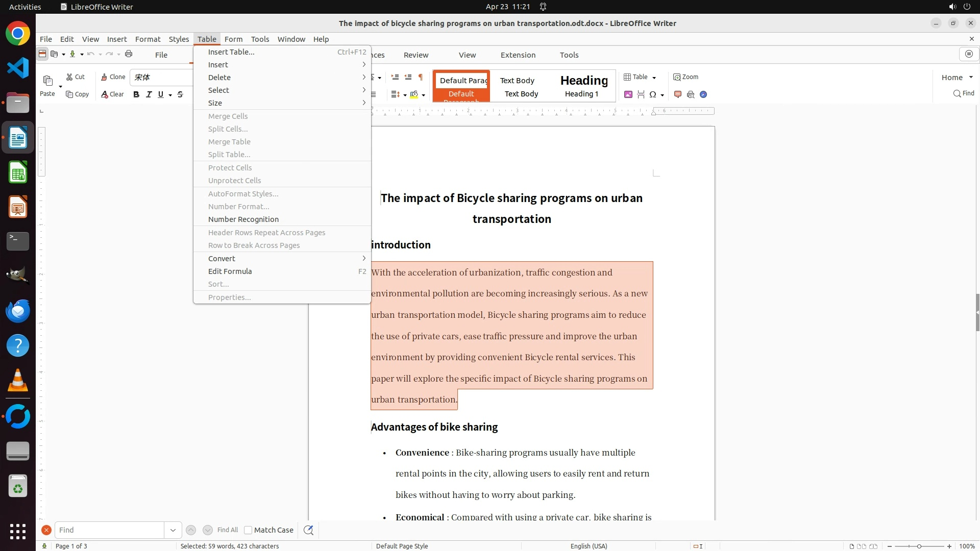Screen dimensions: 980x551
Task: Toggle formatting marks pilcrow icon
Action: tap(421, 77)
